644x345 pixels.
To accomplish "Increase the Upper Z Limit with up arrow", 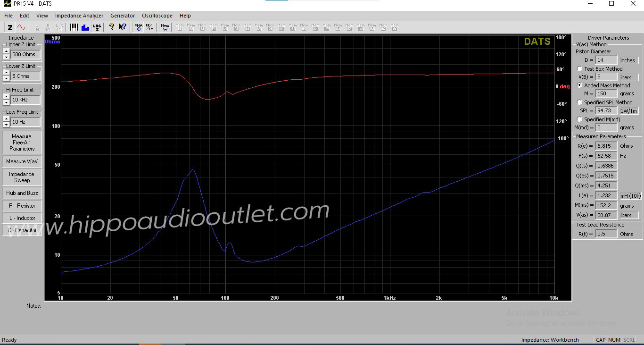I will click(6, 51).
